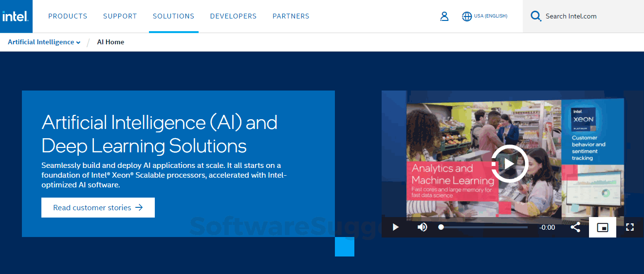Open the Developers menu item
The width and height of the screenshot is (644, 274).
coord(233,17)
